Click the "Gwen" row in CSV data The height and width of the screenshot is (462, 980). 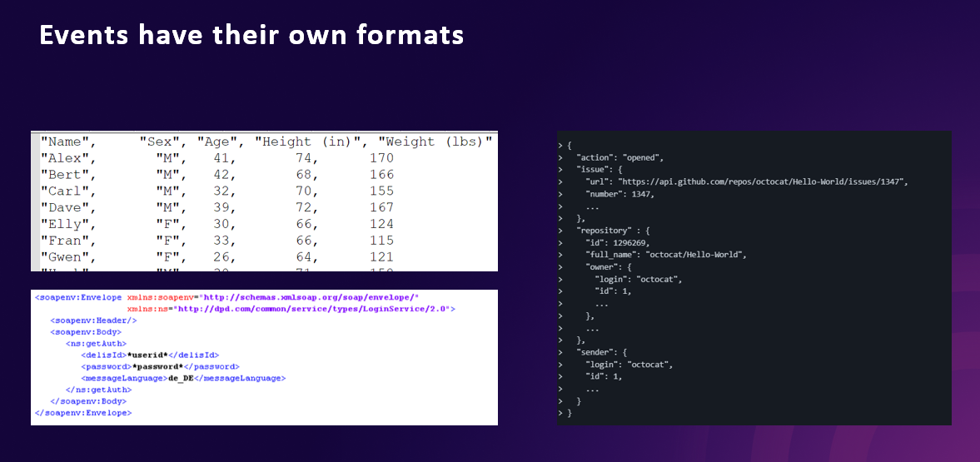click(216, 256)
